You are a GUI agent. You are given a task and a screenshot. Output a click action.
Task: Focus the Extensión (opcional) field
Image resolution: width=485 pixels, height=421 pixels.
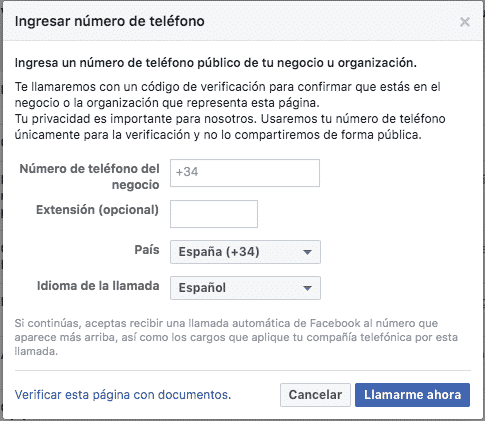point(214,214)
